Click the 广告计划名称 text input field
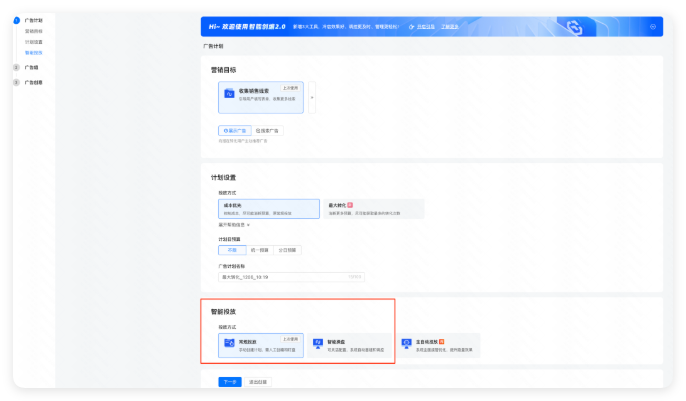 click(290, 277)
